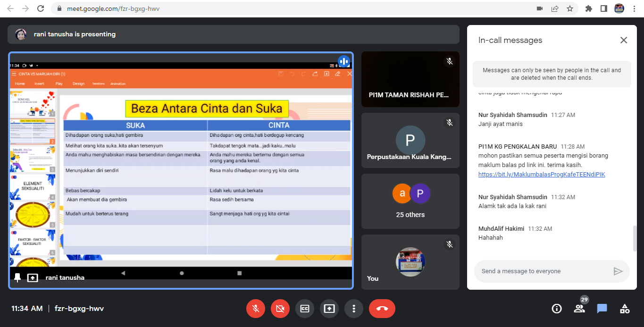The image size is (644, 327).
Task: Bookmark this page with star icon
Action: click(x=569, y=8)
